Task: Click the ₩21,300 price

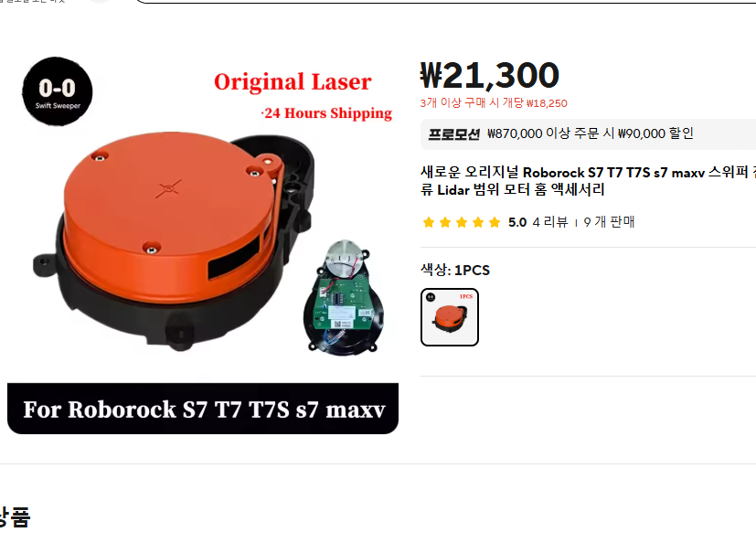Action: pos(489,75)
